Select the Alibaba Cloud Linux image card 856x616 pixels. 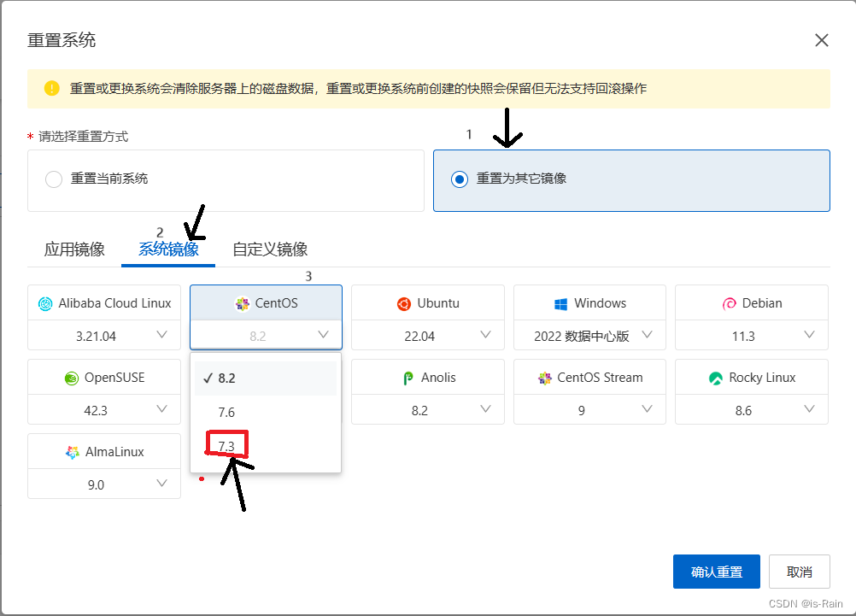103,303
